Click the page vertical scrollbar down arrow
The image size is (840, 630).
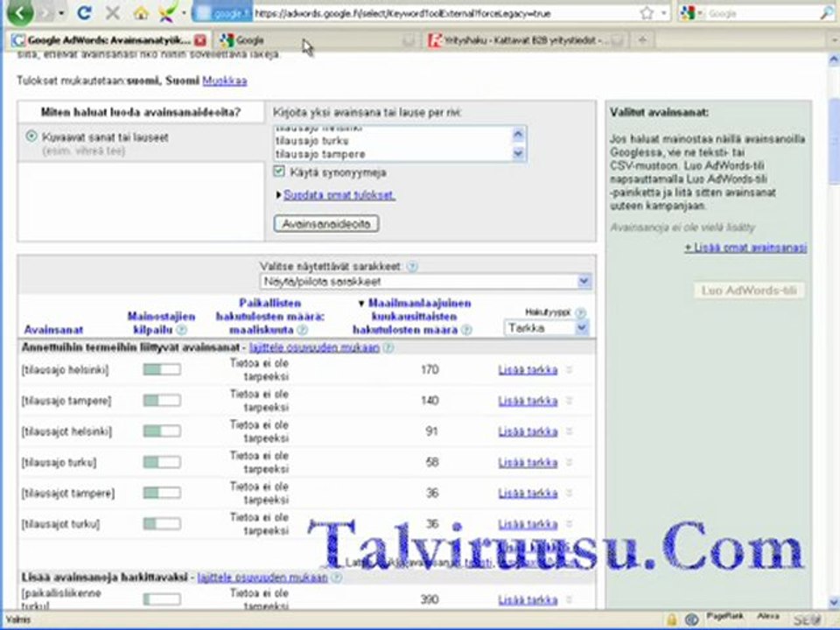click(x=834, y=602)
